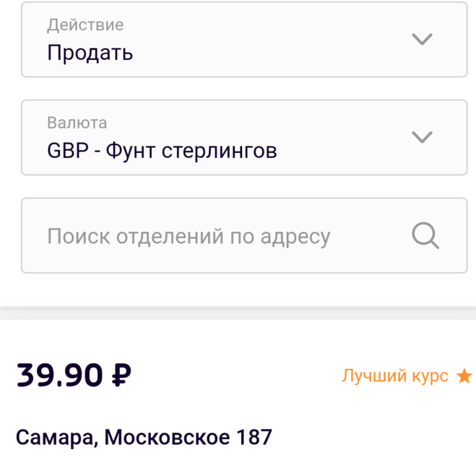The image size is (476, 470).
Task: Open the GBP - Фунт стерлингов selector
Action: (x=244, y=137)
